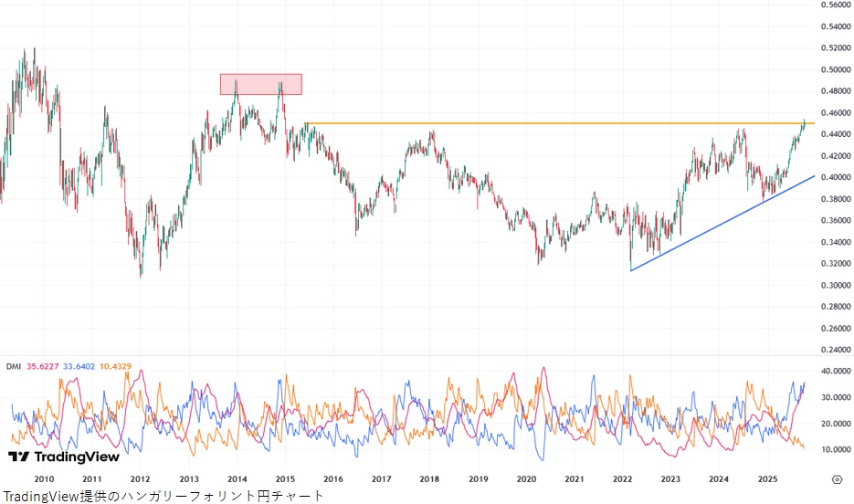Screen dimensions: 854x504
Task: Click the 2018 label on time axis
Action: (x=429, y=478)
